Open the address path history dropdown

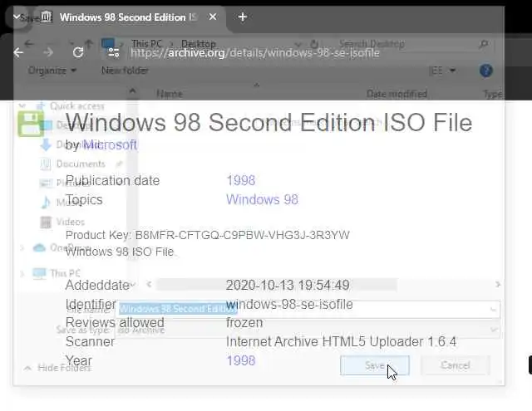(x=298, y=44)
